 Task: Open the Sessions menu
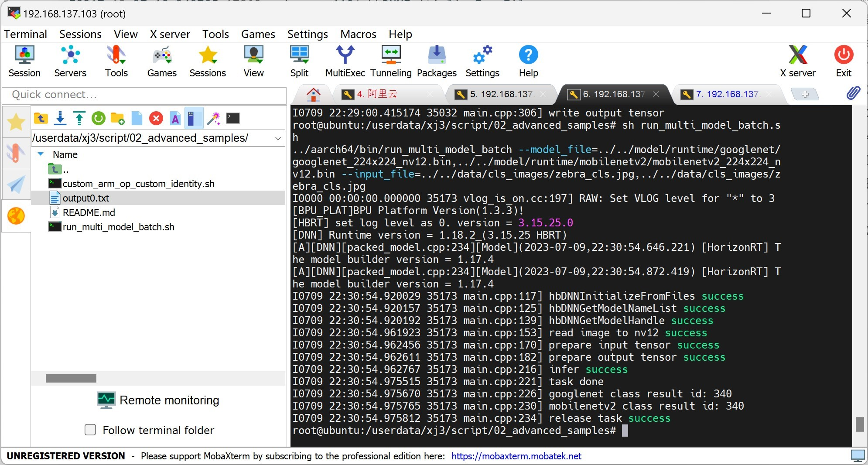click(x=80, y=34)
